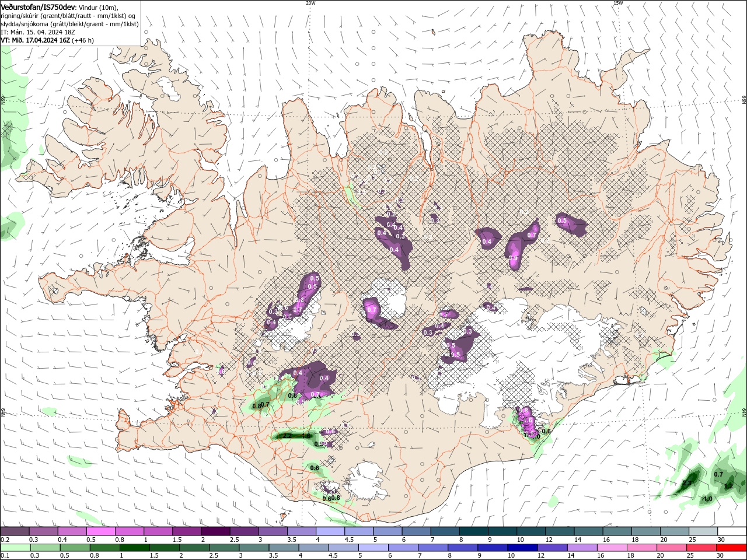The height and width of the screenshot is (560, 747).
Task: Select the 0.3 swatch in the upper snow scale
Action: coord(43,531)
